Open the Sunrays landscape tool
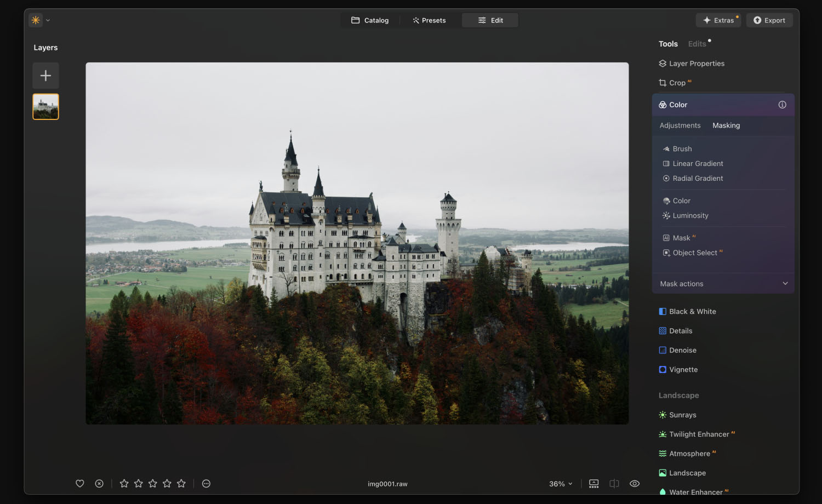This screenshot has height=504, width=822. click(682, 415)
